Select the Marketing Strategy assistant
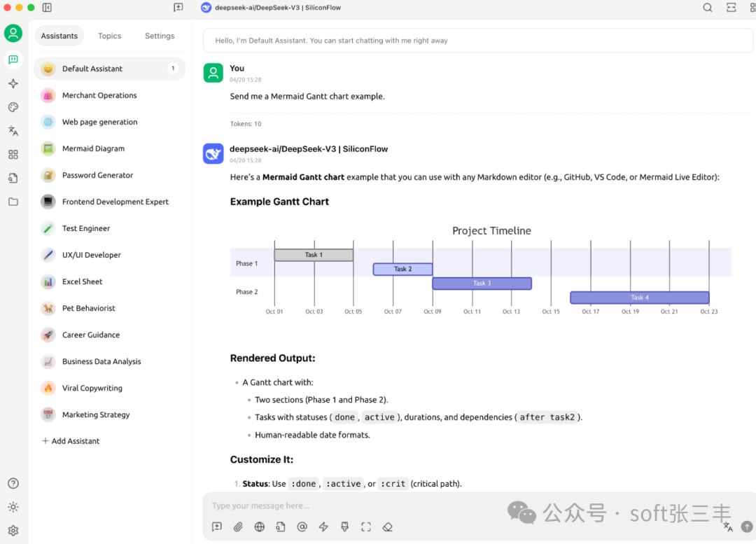 click(109, 414)
